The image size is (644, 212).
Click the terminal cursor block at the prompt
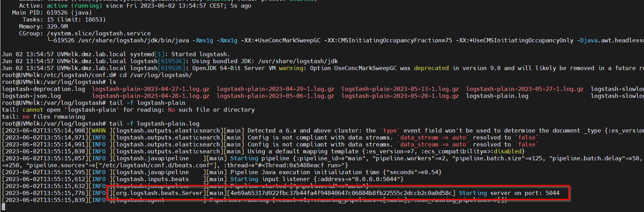pyautogui.click(x=3, y=207)
